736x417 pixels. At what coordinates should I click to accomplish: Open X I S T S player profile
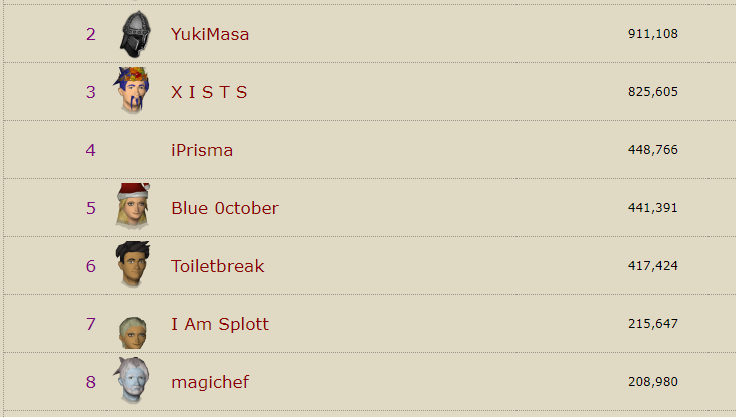209,92
